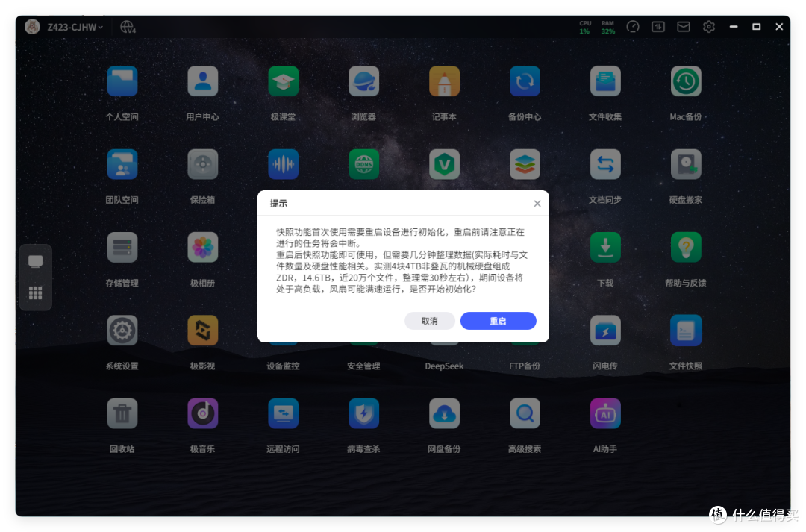Open the 硬盘搬家 app
The width and height of the screenshot is (806, 532).
(686, 164)
